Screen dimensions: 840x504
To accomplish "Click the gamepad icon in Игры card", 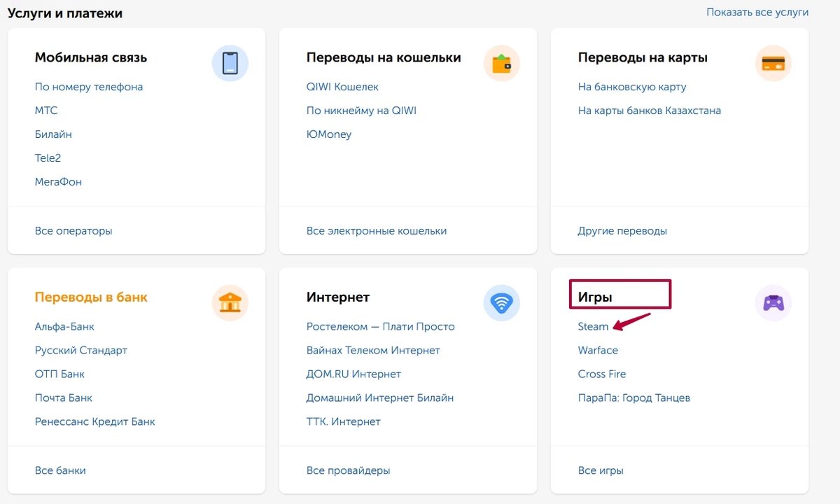I will [x=773, y=303].
